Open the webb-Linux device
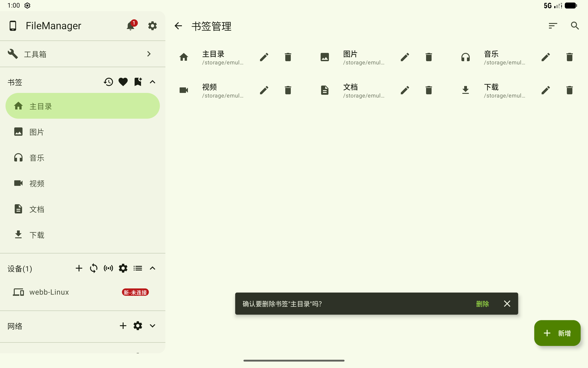Viewport: 588px width, 368px height. 83,292
